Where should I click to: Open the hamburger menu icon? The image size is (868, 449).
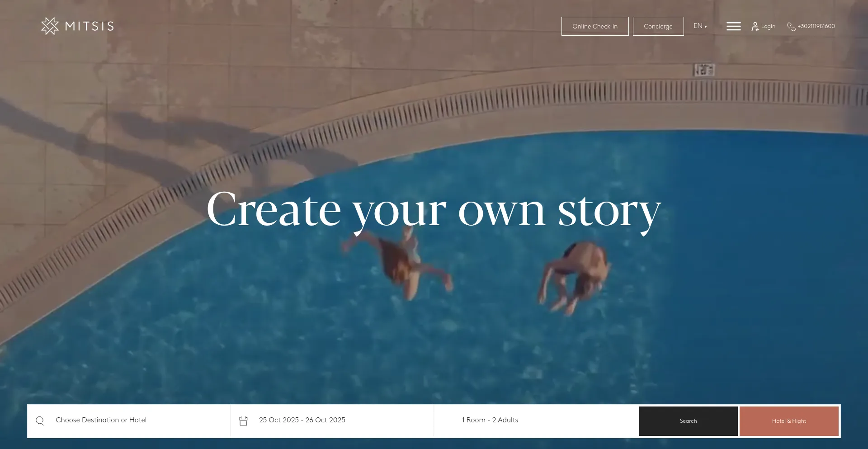[x=733, y=26]
